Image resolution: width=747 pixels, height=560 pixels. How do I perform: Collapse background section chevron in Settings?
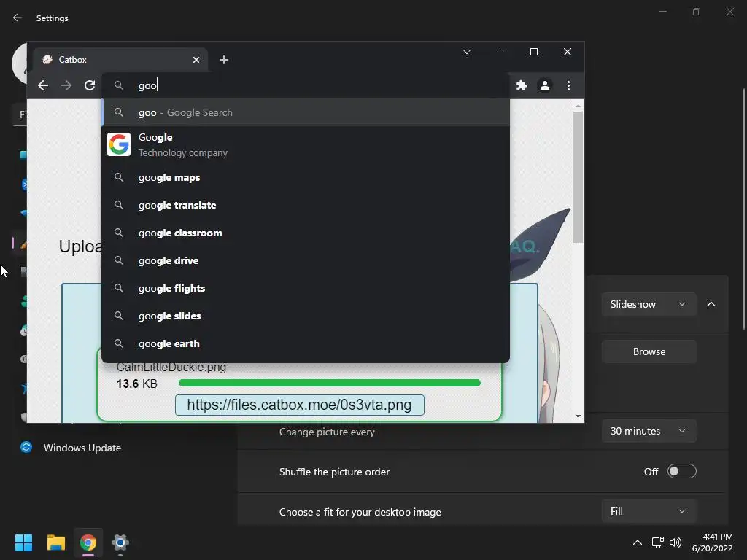[x=711, y=304]
